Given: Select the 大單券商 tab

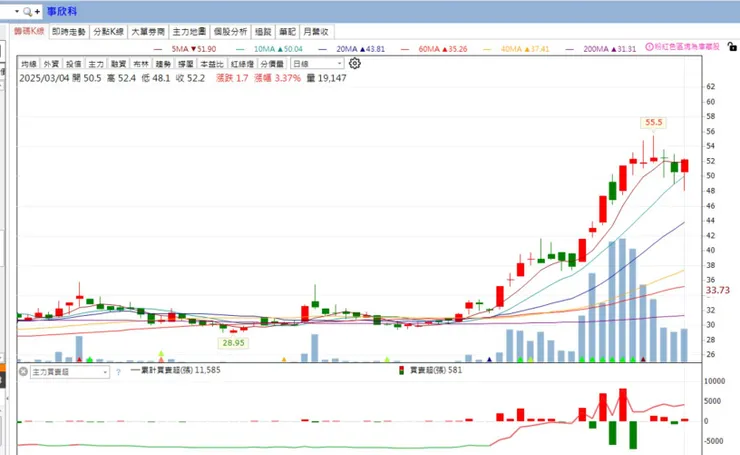Looking at the screenshot, I should tap(148, 32).
